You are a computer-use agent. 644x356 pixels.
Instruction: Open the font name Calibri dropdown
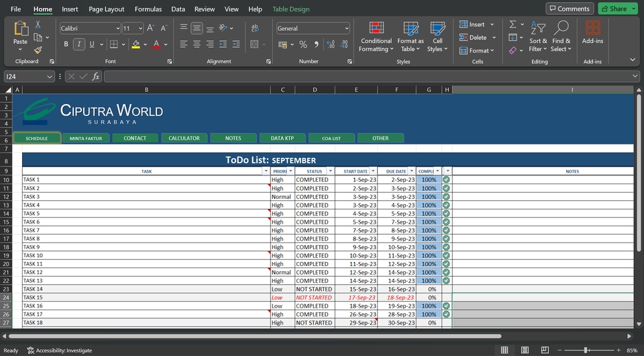pos(118,28)
